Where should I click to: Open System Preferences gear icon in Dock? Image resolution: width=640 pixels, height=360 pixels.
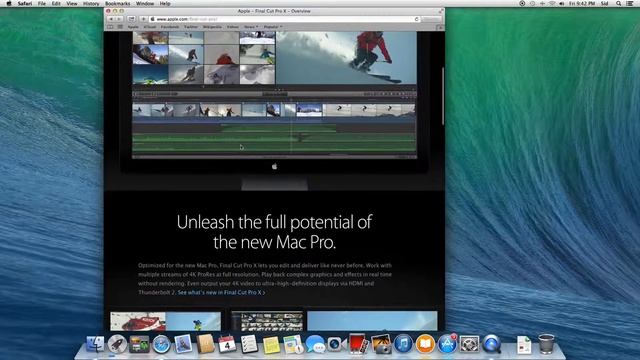469,344
